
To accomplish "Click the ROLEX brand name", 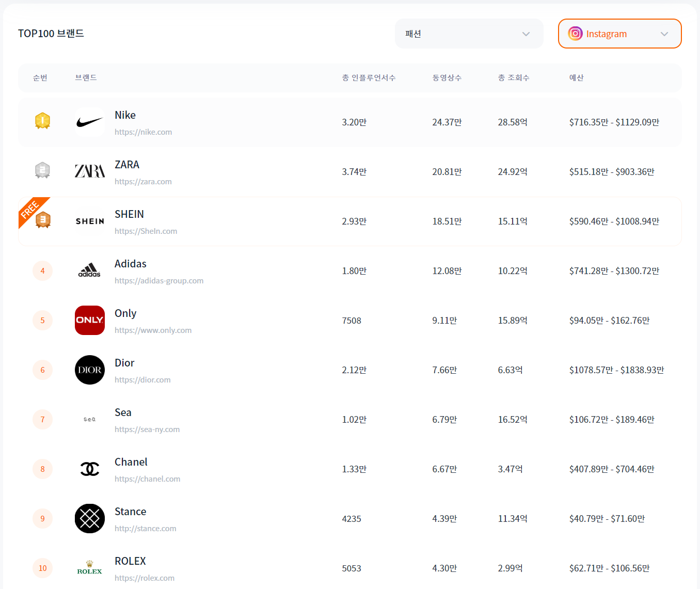I will (130, 561).
